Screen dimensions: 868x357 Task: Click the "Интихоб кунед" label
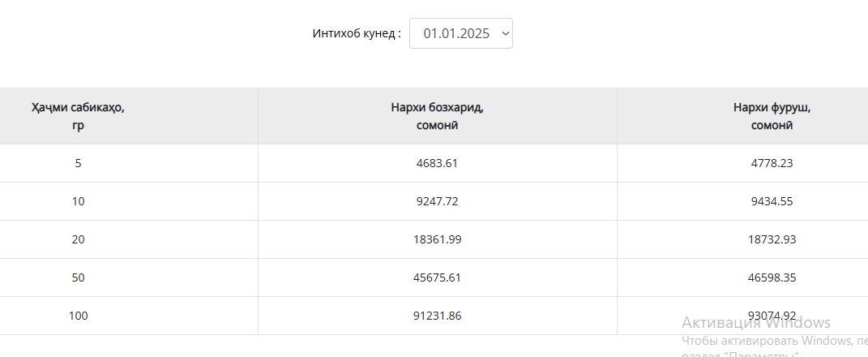tap(357, 33)
